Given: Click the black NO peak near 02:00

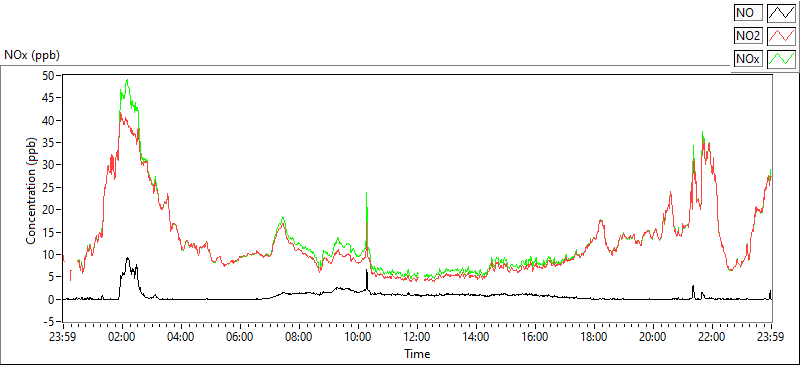Looking at the screenshot, I should click(x=128, y=258).
